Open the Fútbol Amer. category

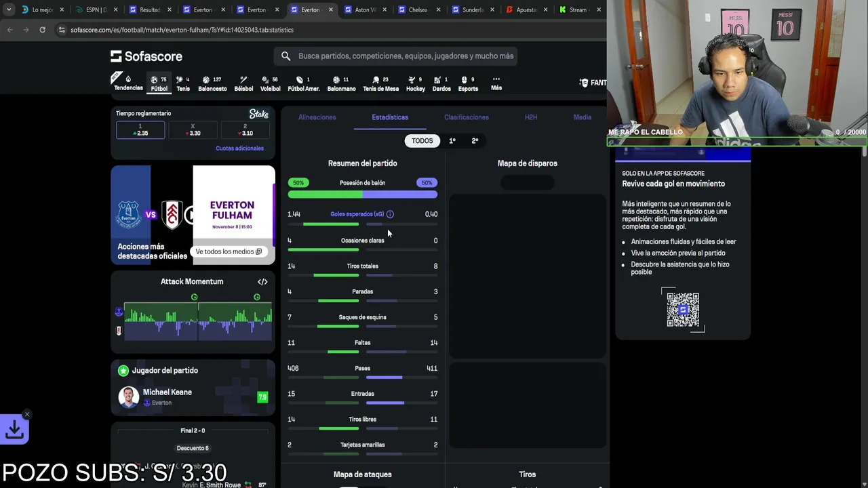coord(303,83)
